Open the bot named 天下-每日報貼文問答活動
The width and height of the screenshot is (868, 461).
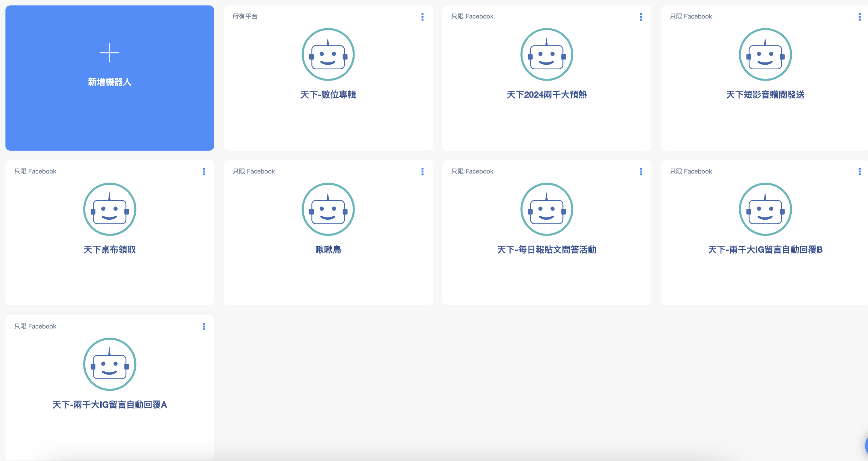(x=547, y=250)
